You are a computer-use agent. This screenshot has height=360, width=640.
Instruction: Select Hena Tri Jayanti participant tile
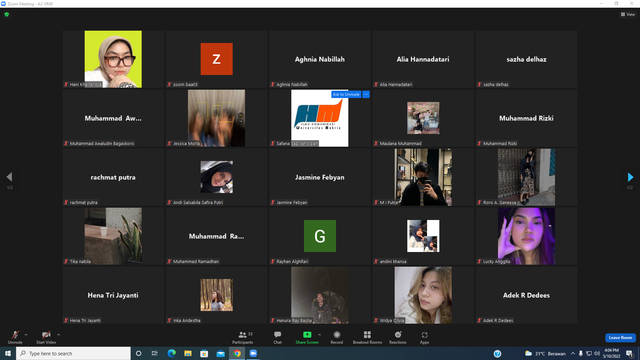113,295
